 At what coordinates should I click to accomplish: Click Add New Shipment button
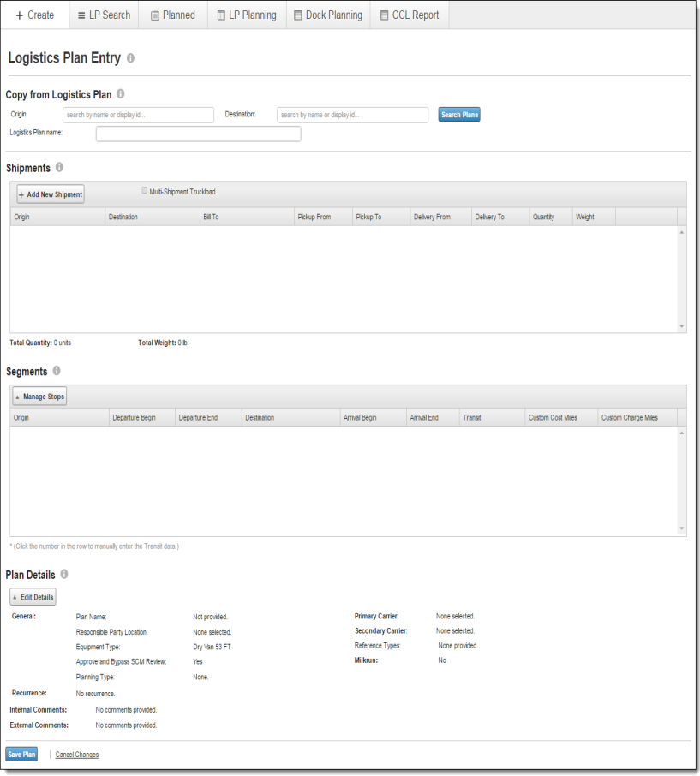[51, 194]
